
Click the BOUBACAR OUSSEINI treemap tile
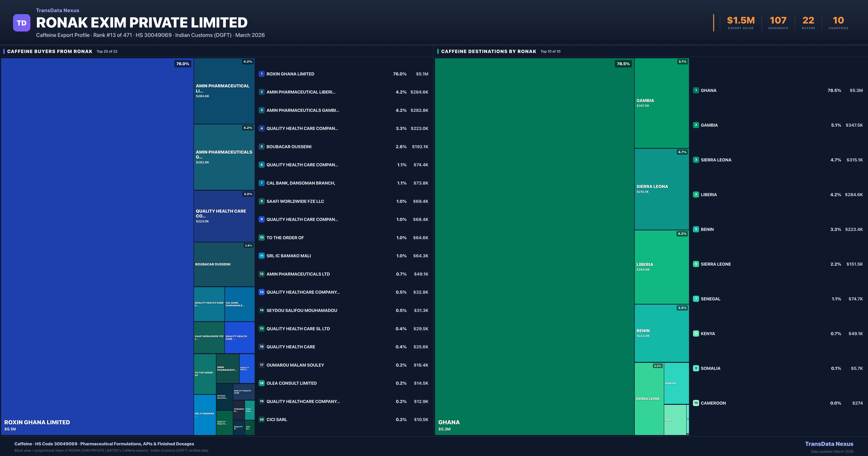click(224, 264)
